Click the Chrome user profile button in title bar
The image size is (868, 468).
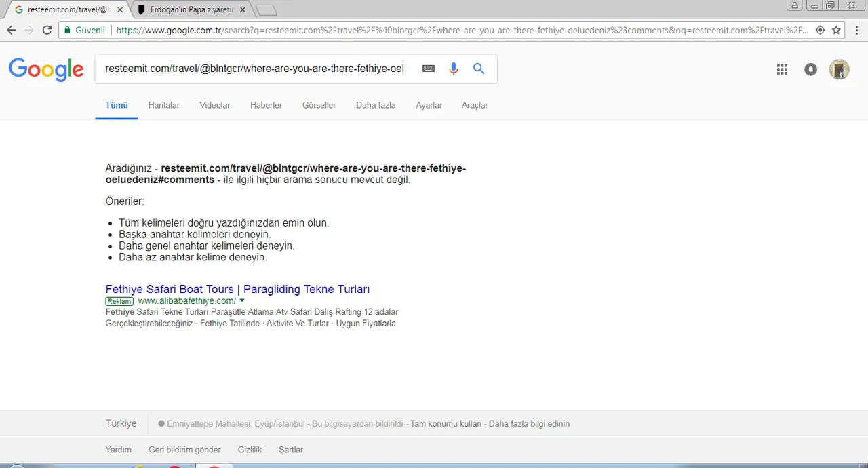(x=794, y=5)
